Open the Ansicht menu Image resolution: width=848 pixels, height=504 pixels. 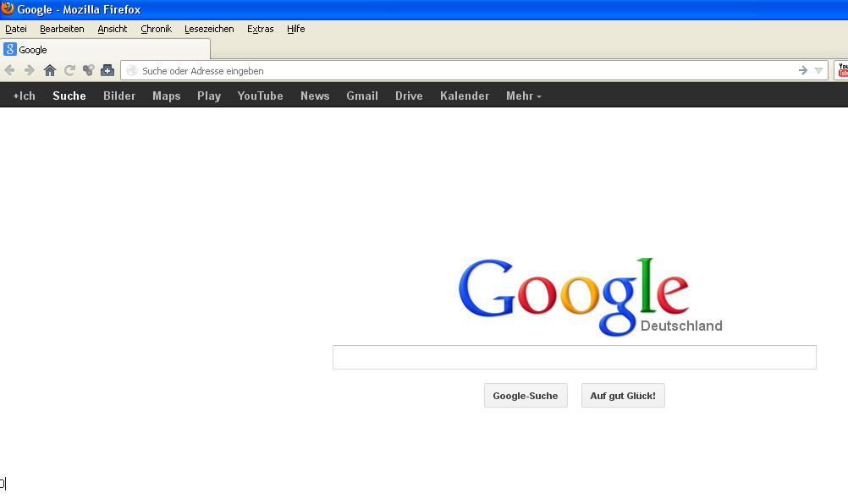112,29
